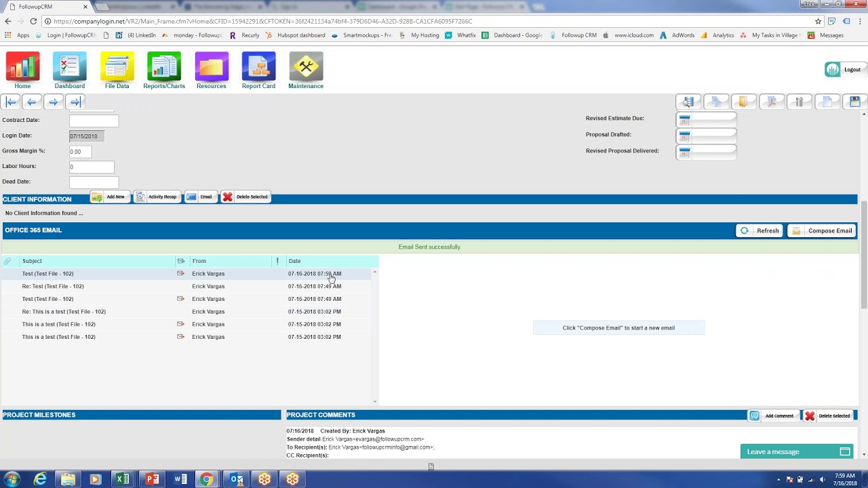Open calendar for Revised Estimate Due
868x488 pixels.
tap(685, 119)
